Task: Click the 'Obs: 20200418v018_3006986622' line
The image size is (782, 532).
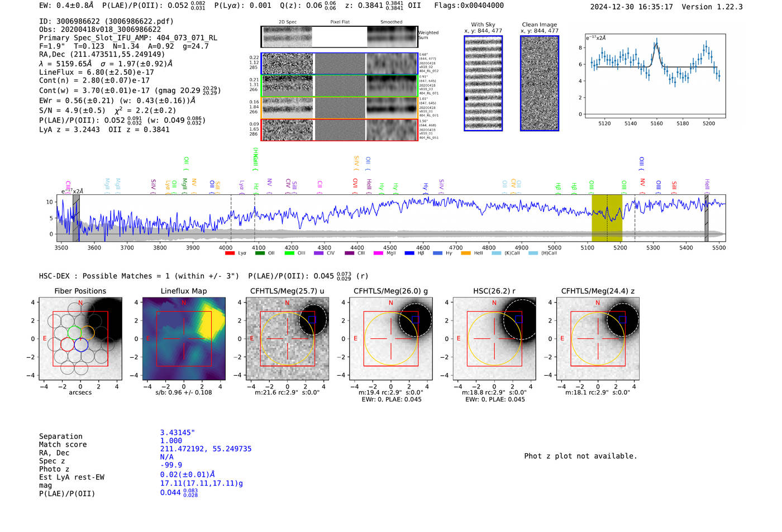Action: coord(100,30)
